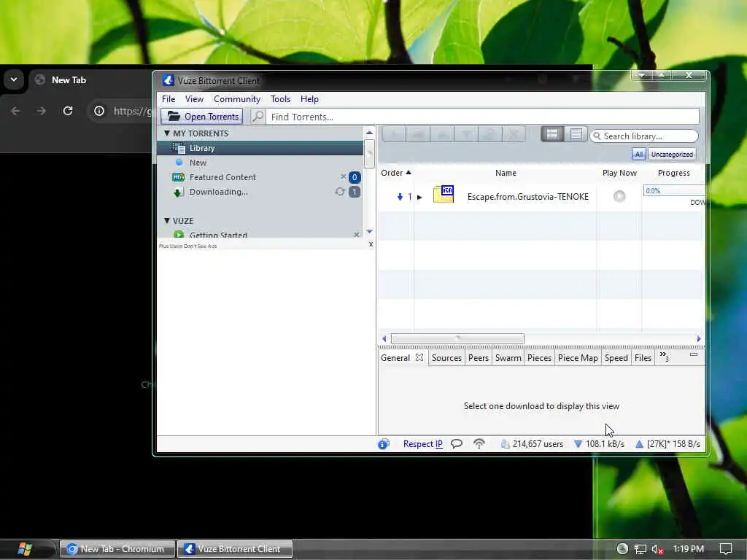Click the Open Torrents folder button
Screen dimensions: 747x560
pos(202,117)
